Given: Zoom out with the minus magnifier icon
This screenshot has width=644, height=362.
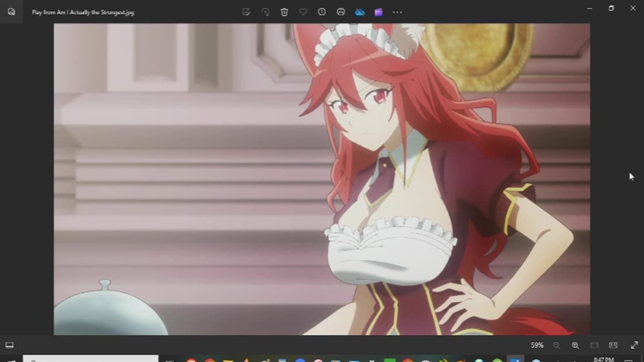Looking at the screenshot, I should (x=556, y=345).
